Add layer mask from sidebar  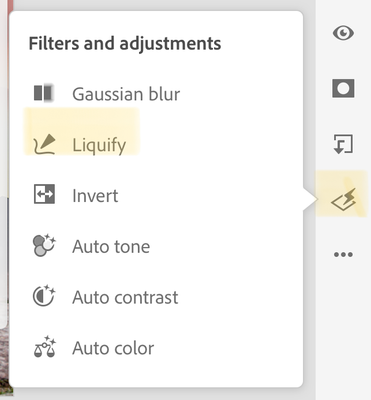pos(343,88)
